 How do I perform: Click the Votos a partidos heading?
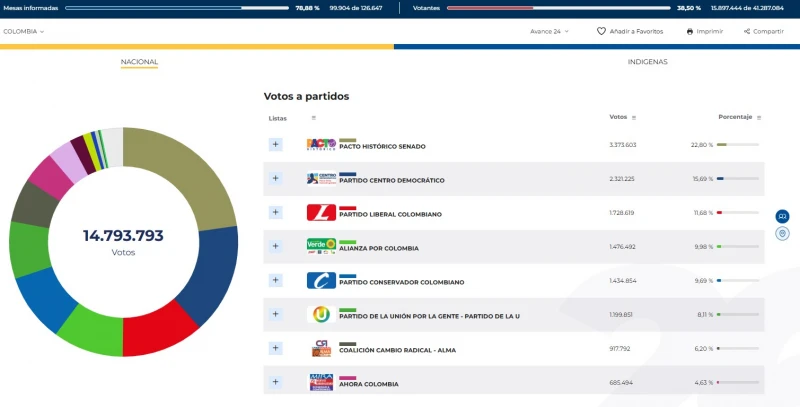[306, 96]
